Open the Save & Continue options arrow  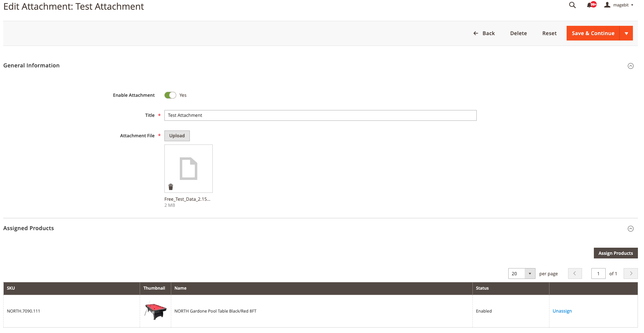626,33
